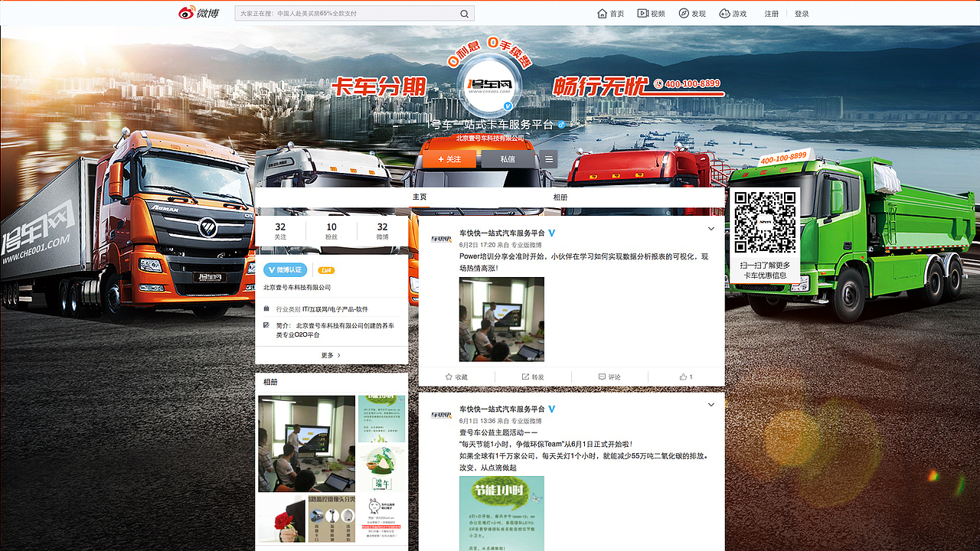Click the poster avatar on the 6月1日 post

[440, 415]
